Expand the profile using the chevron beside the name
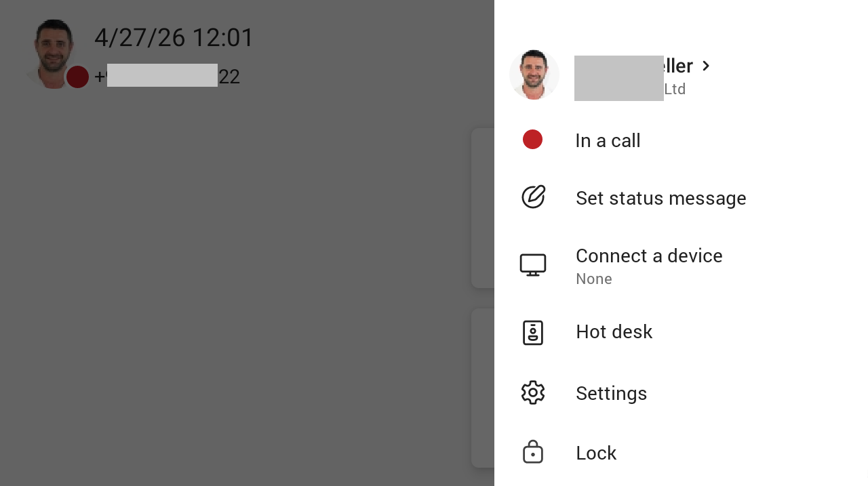This screenshot has height=486, width=868. click(706, 66)
